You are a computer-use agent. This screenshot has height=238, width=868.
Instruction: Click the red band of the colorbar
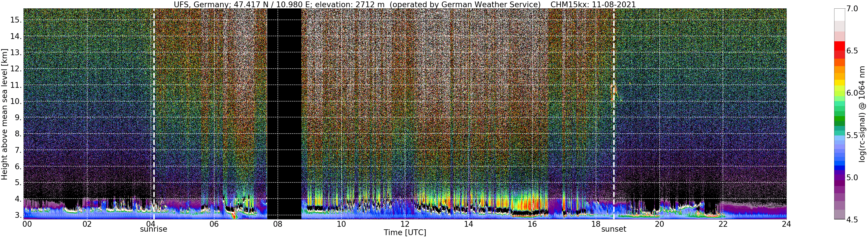[839, 46]
